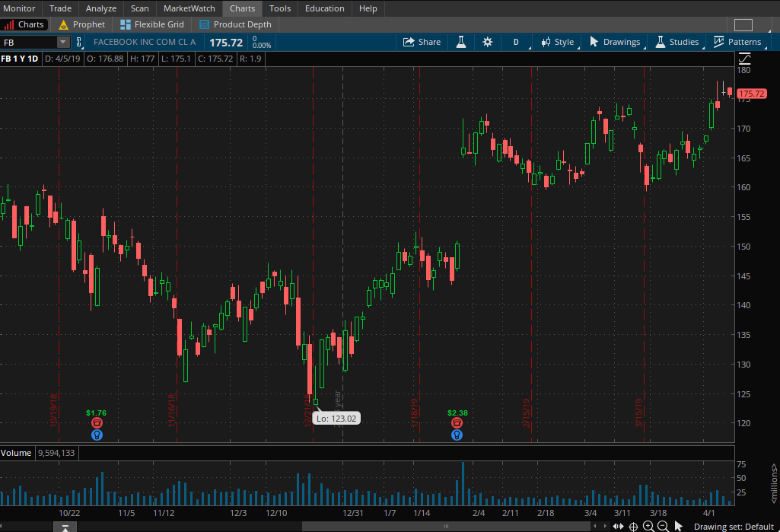Open the Style dropdown
This screenshot has width=780, height=532.
point(558,43)
